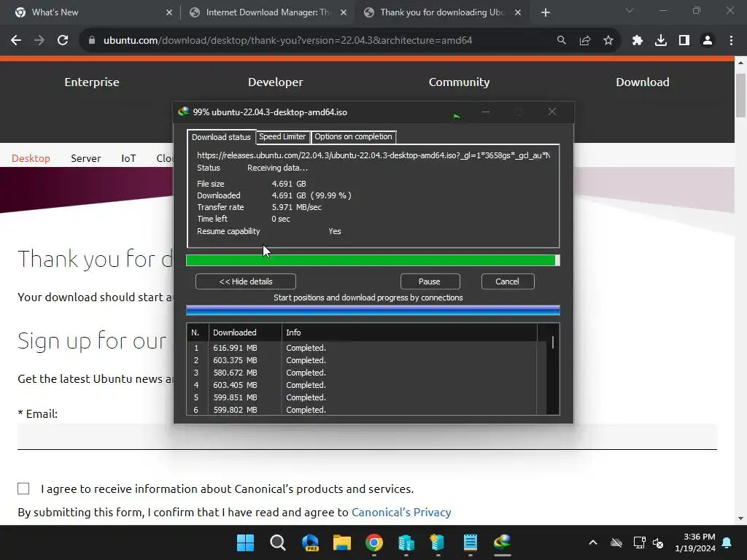Click the Info column header
This screenshot has width=747, height=560.
coord(410,332)
